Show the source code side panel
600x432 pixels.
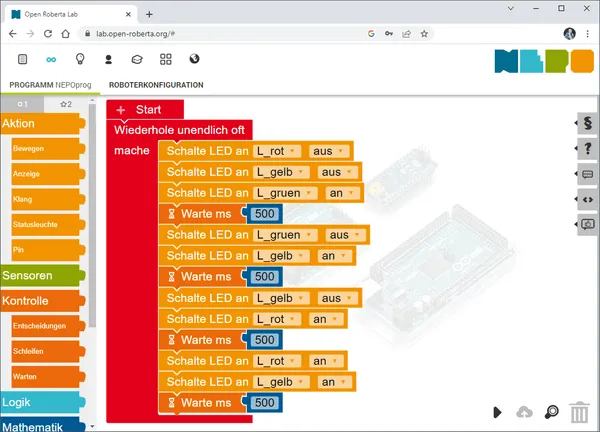click(587, 199)
